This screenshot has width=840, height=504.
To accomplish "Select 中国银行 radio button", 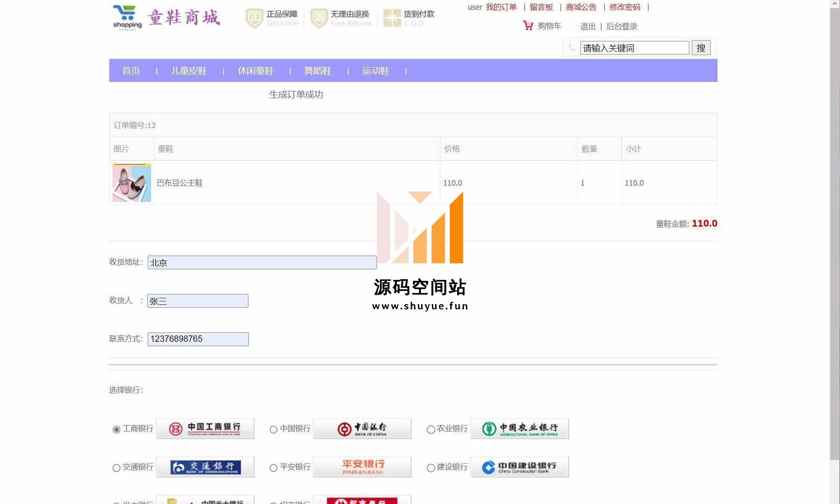I will (x=274, y=429).
